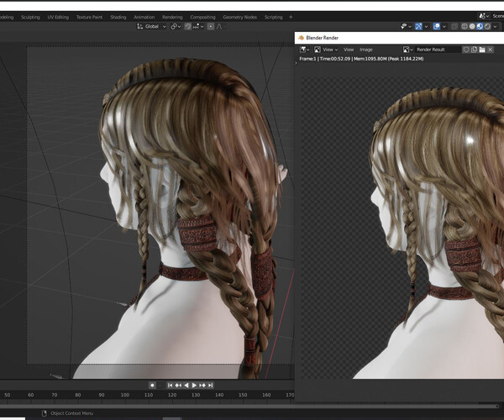Toggle proportional editing button

[x=211, y=26]
